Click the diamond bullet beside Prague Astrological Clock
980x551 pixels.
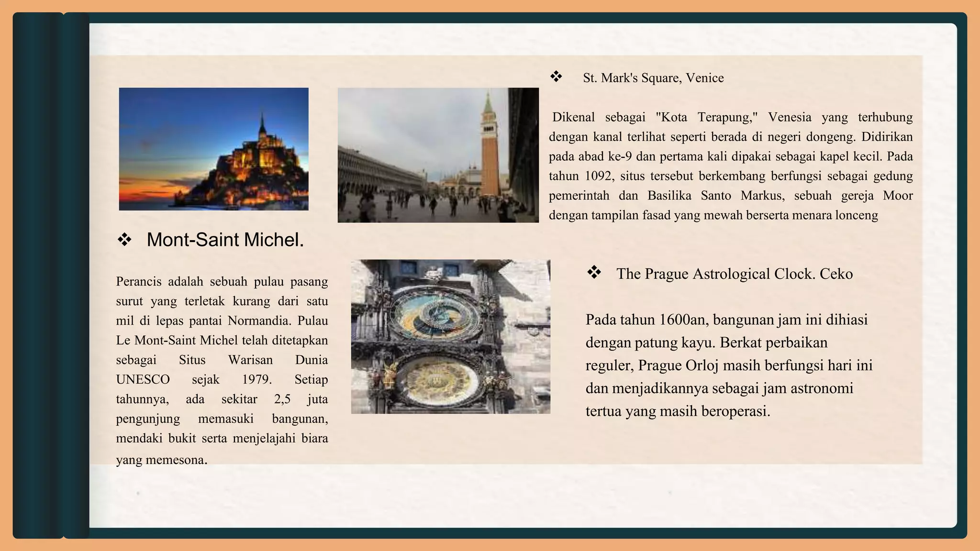tap(594, 273)
